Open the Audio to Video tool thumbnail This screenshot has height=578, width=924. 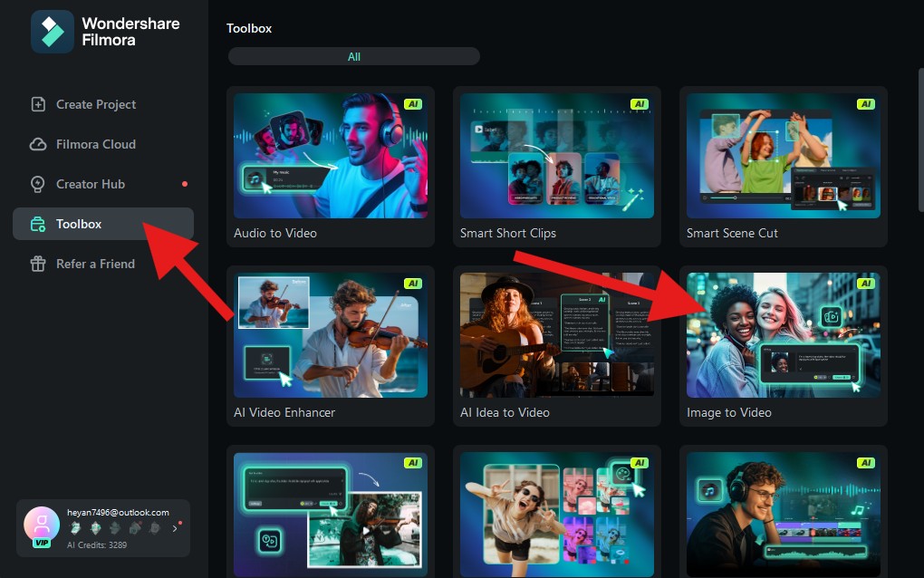pyautogui.click(x=331, y=156)
